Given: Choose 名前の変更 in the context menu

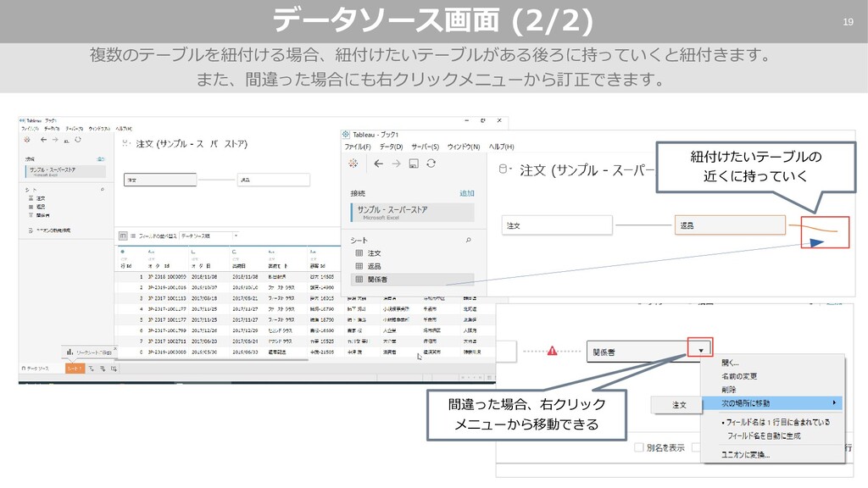Looking at the screenshot, I should coord(739,376).
